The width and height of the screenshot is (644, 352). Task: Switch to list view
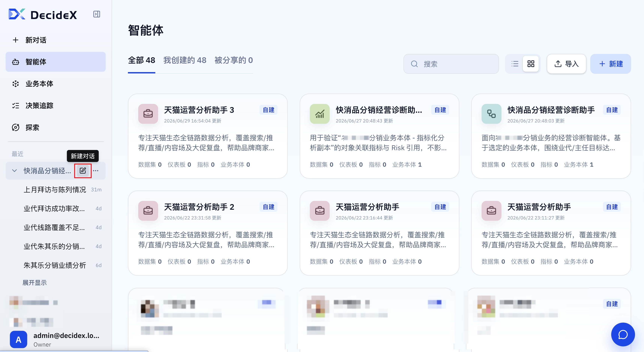click(x=515, y=64)
